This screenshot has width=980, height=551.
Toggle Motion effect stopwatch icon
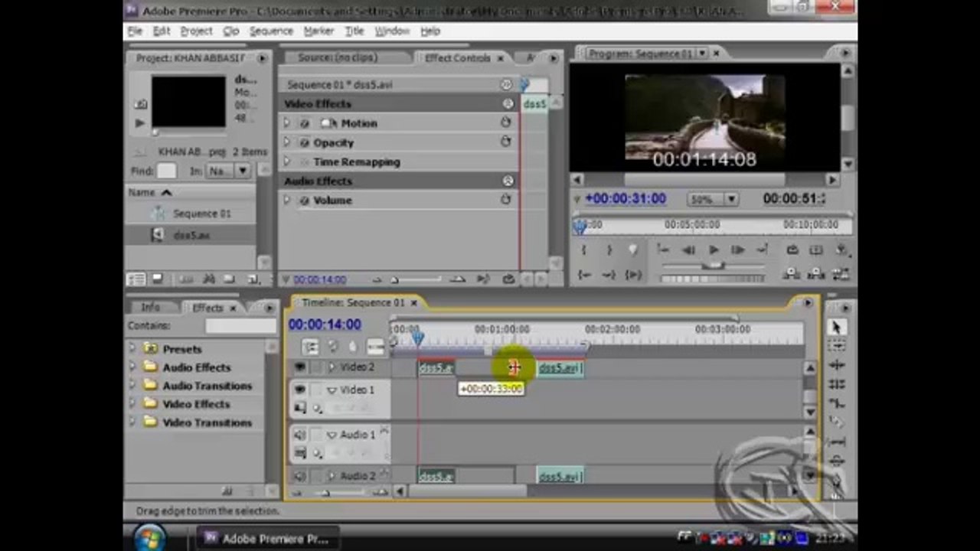click(305, 123)
